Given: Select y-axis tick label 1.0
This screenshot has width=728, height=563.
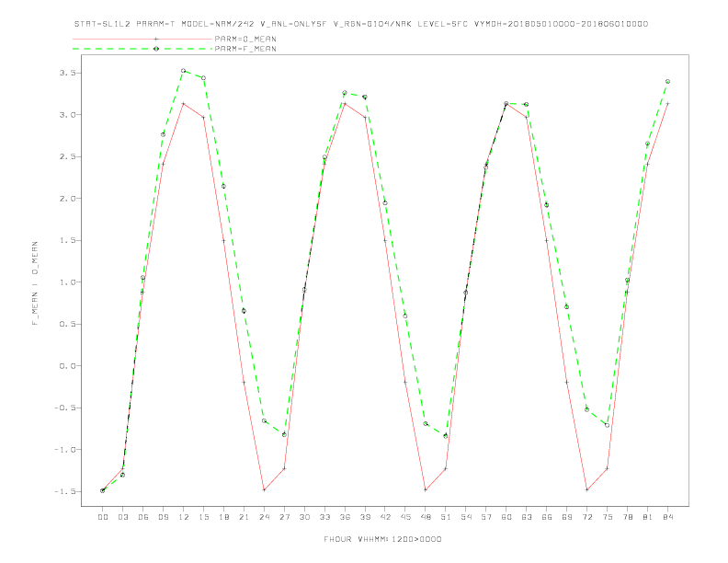Looking at the screenshot, I should (x=67, y=282).
